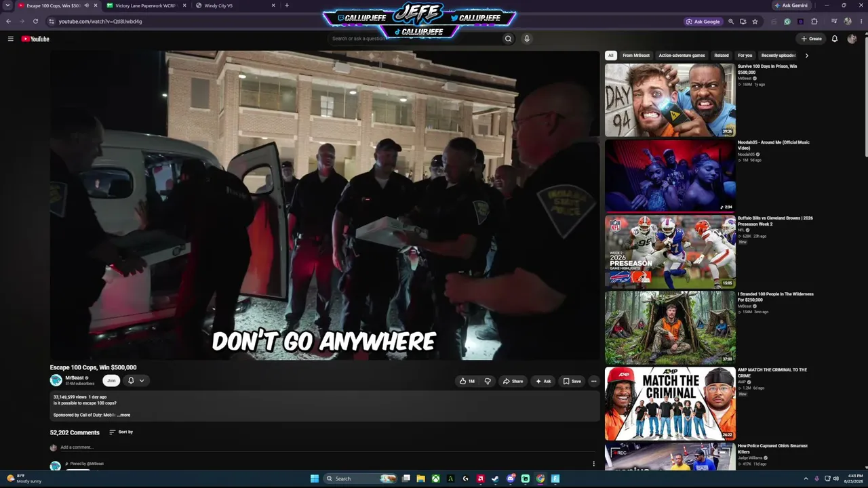Image resolution: width=868 pixels, height=488 pixels.
Task: Open the MrBeast channel avatar
Action: [x=56, y=380]
